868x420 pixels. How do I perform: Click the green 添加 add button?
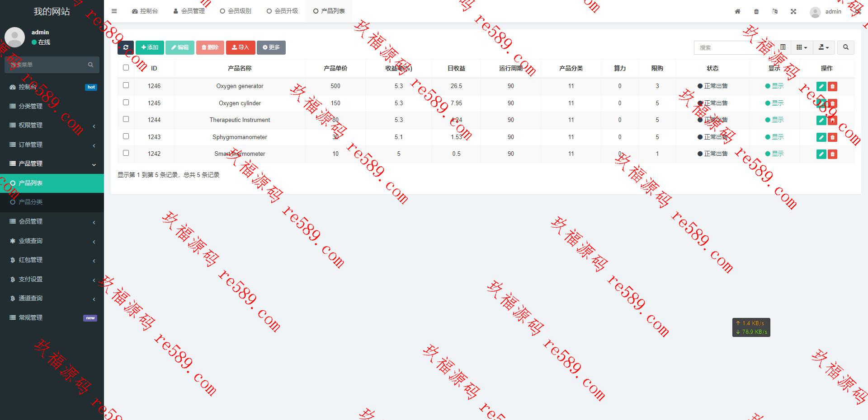(x=150, y=47)
